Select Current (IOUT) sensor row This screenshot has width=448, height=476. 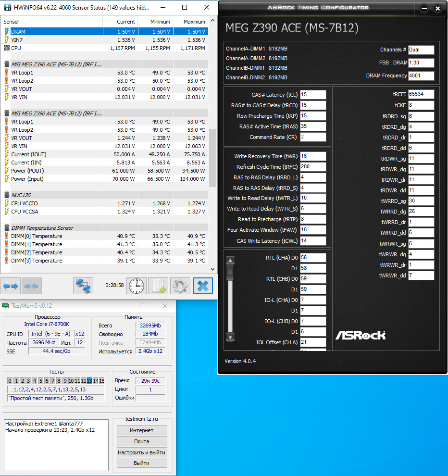(x=104, y=154)
